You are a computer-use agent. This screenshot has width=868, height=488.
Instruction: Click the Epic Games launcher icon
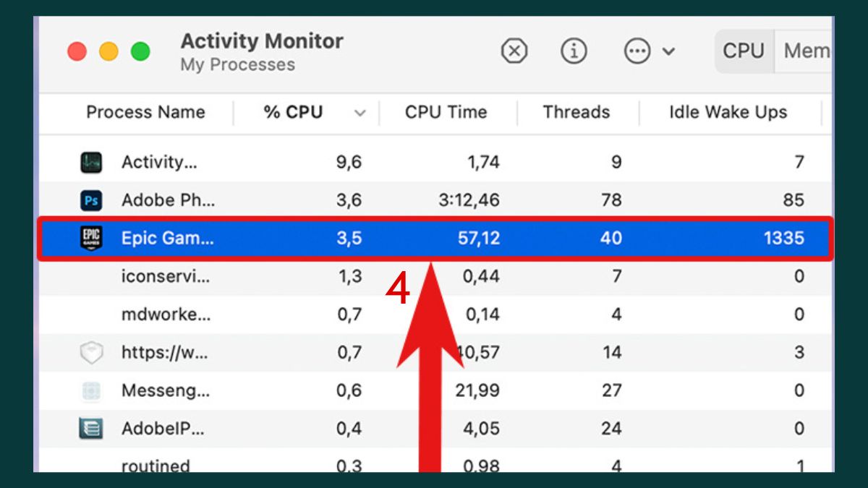[x=91, y=238]
